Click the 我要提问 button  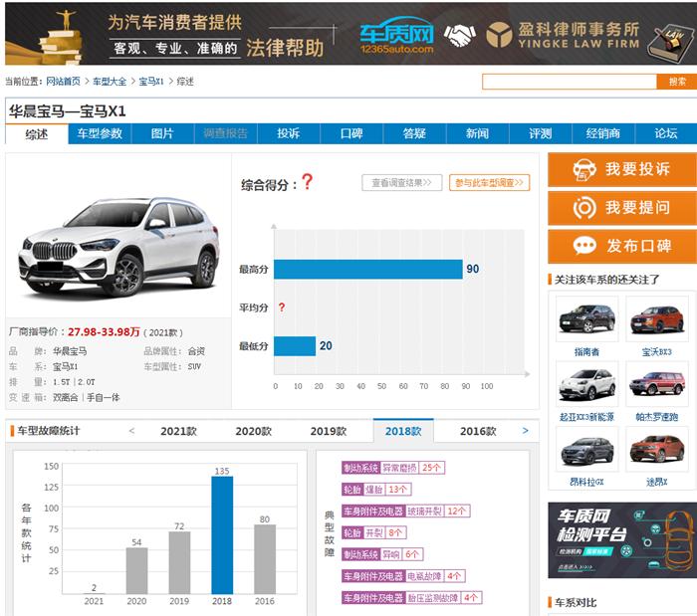click(622, 208)
